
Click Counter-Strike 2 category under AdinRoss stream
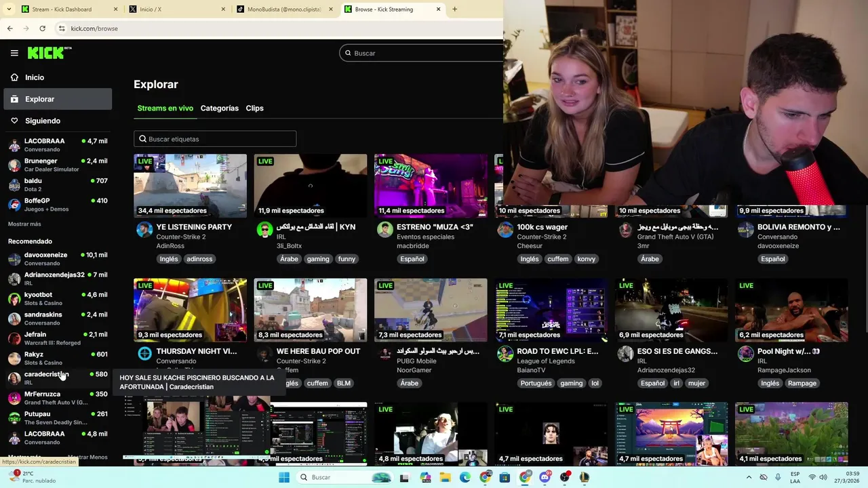coord(181,237)
